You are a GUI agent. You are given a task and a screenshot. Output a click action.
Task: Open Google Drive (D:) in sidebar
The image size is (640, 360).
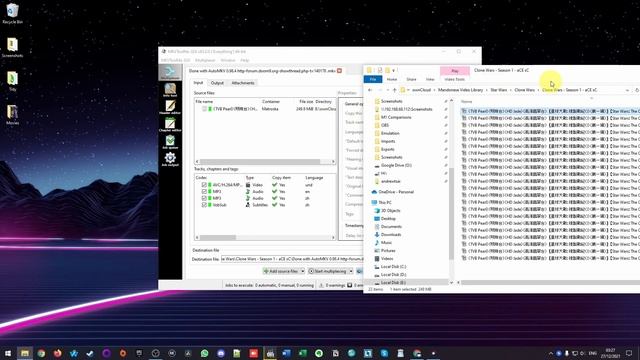[396, 165]
